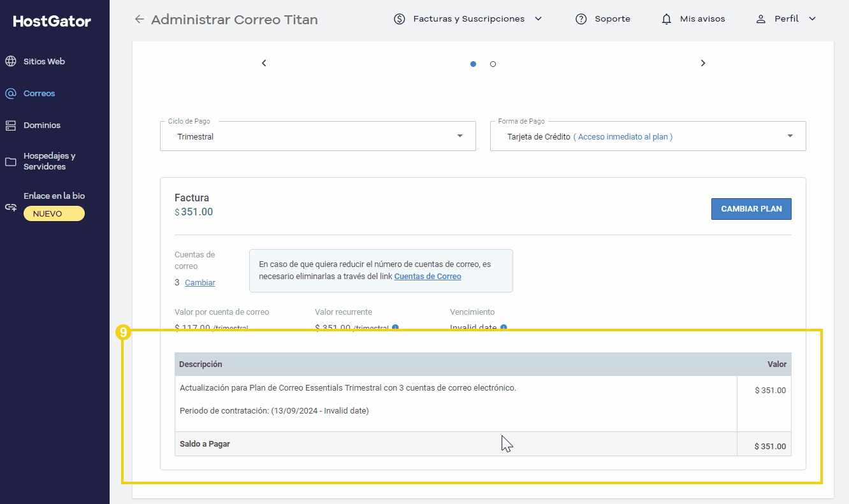Click the question mark Soporte icon

(x=581, y=19)
